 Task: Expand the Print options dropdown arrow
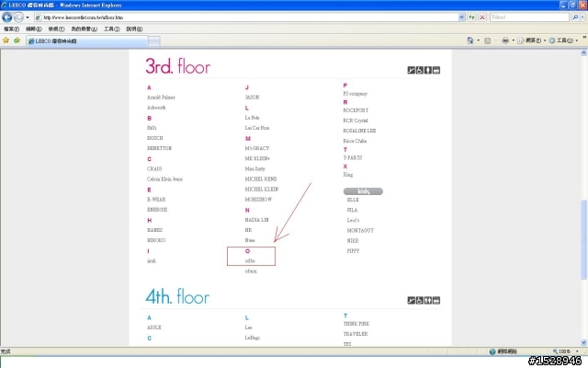(514, 40)
